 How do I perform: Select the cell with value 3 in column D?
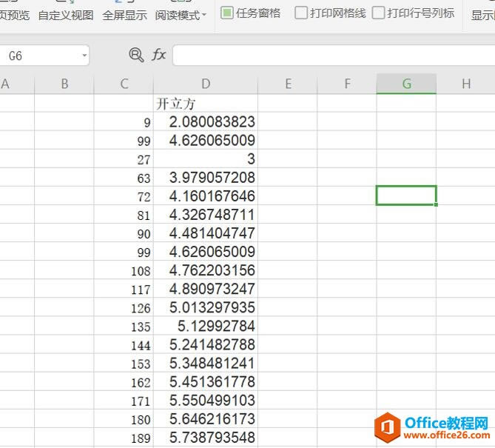(x=206, y=159)
